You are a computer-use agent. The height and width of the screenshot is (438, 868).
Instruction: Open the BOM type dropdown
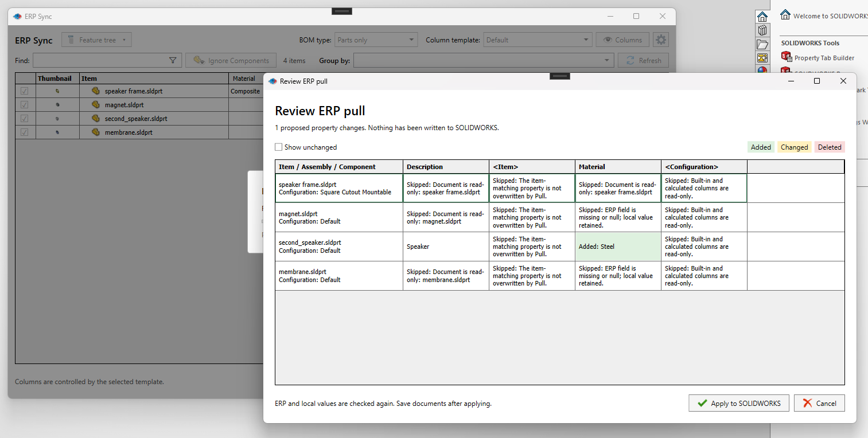[376, 40]
